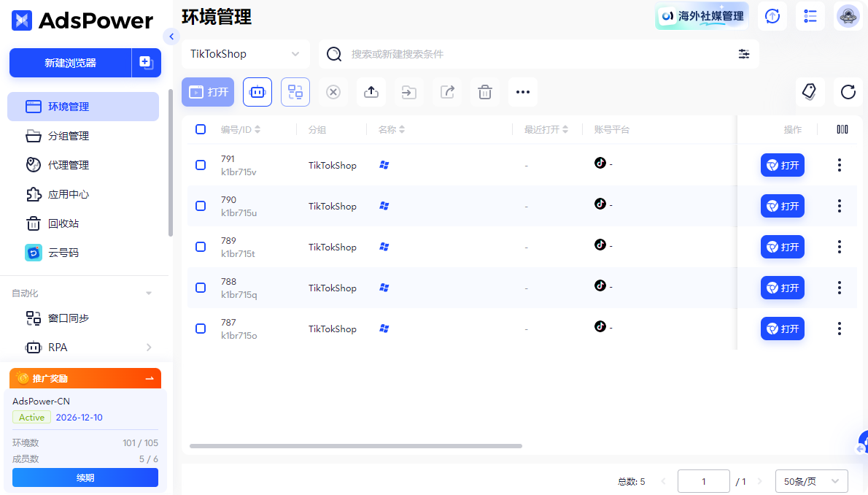Click the batch group arrangement icon in toolbar
868x495 pixels.
pyautogui.click(x=295, y=92)
